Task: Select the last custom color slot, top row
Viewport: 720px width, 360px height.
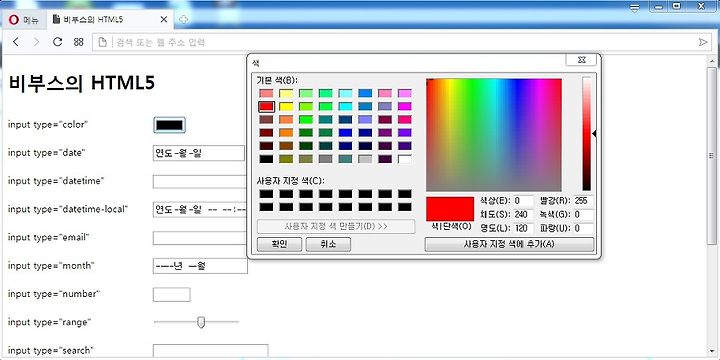Action: (x=405, y=194)
